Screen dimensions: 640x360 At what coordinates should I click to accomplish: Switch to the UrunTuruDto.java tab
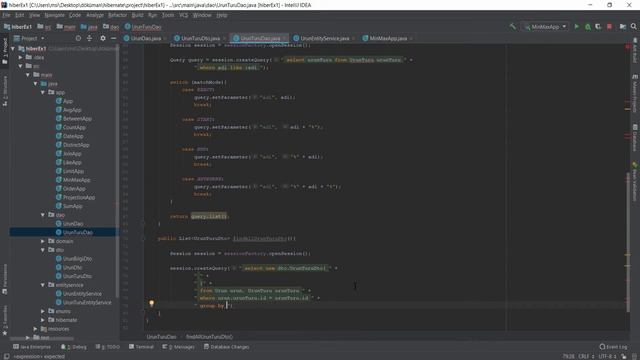coord(200,38)
